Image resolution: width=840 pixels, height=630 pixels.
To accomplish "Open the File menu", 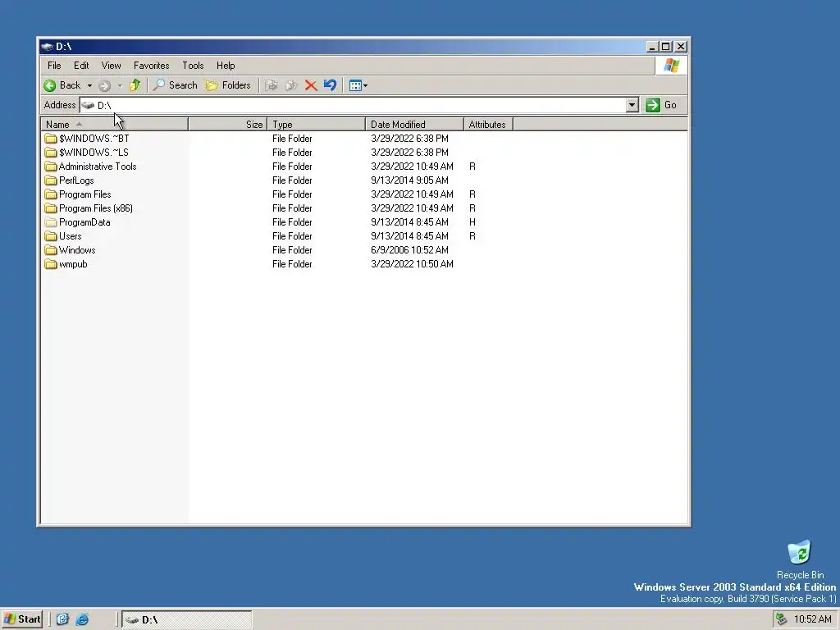I will (54, 66).
